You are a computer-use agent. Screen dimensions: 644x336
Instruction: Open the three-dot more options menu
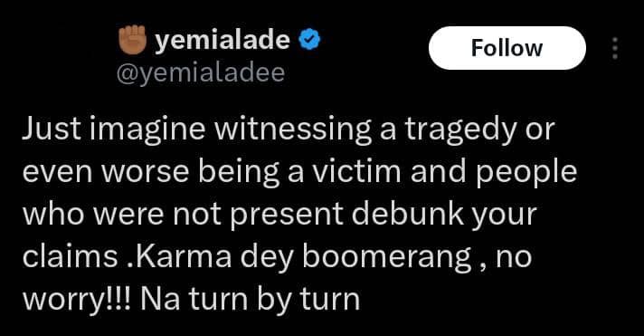(614, 48)
